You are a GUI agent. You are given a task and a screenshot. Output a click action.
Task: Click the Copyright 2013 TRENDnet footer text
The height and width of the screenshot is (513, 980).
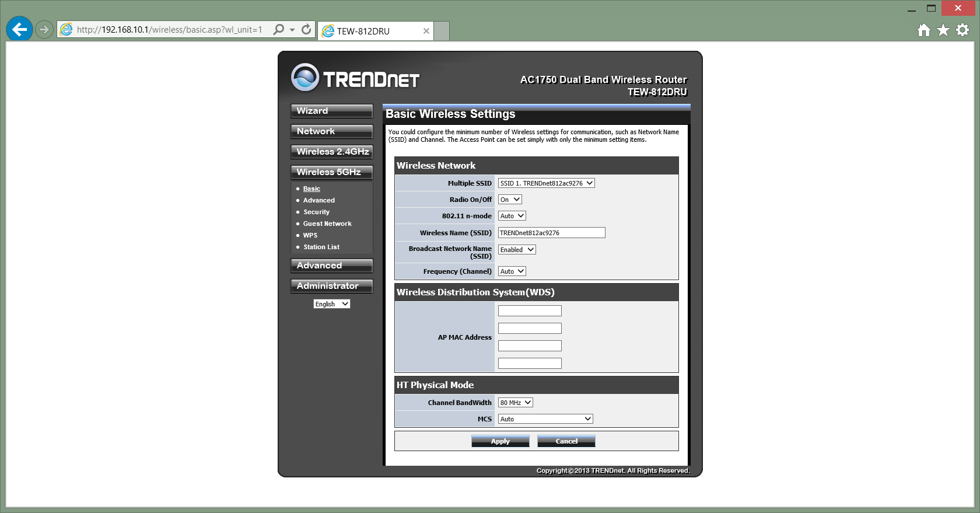coord(612,471)
